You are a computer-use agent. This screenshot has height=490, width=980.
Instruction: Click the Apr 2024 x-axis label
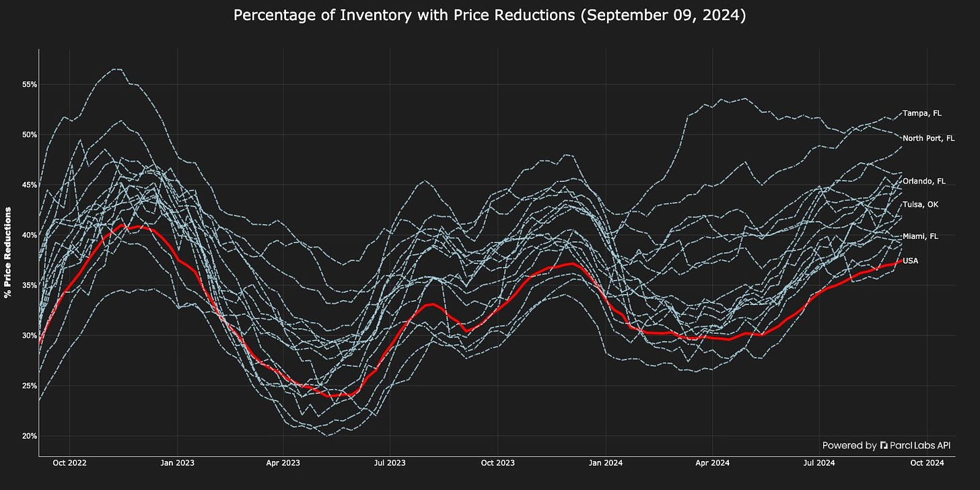pos(712,463)
